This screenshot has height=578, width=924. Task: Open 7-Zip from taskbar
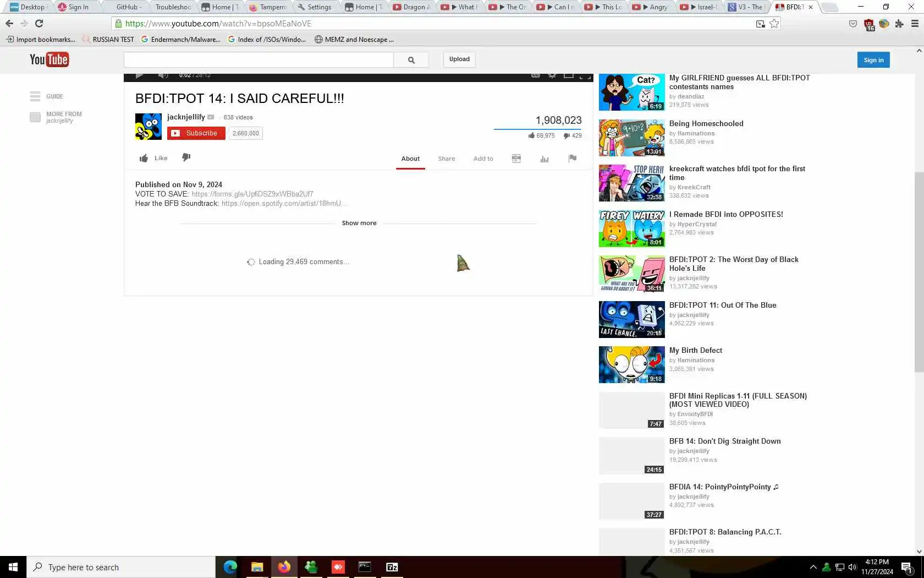tap(392, 567)
